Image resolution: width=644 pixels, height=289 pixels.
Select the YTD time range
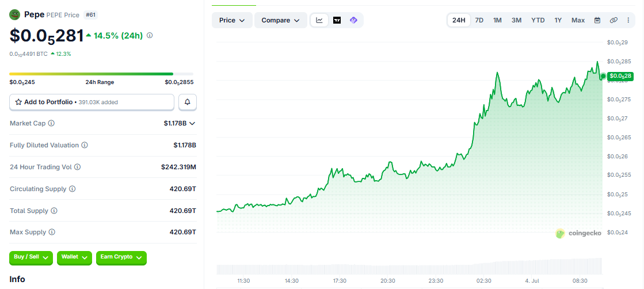pyautogui.click(x=538, y=20)
